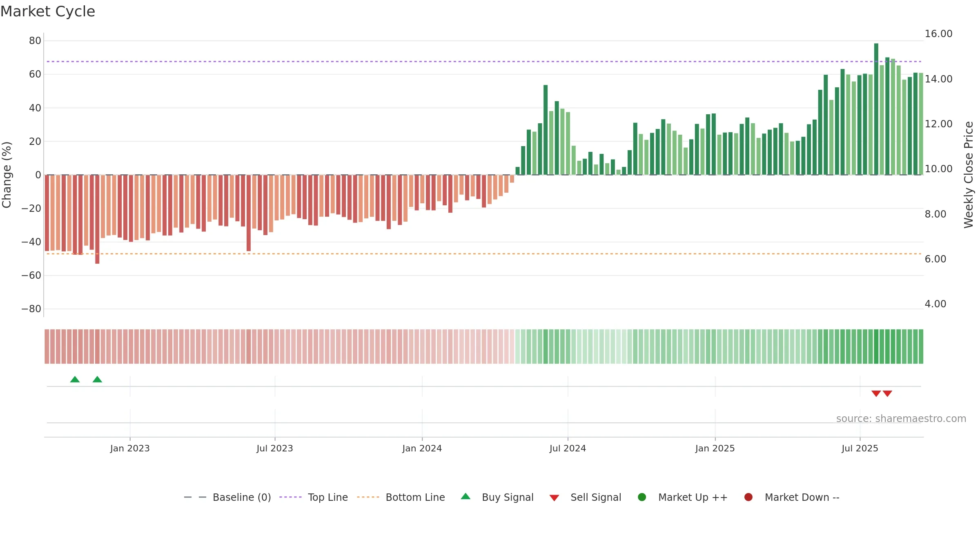Click the 80 tick on the Change axis
Screen dimensions: 980x551
(x=35, y=40)
